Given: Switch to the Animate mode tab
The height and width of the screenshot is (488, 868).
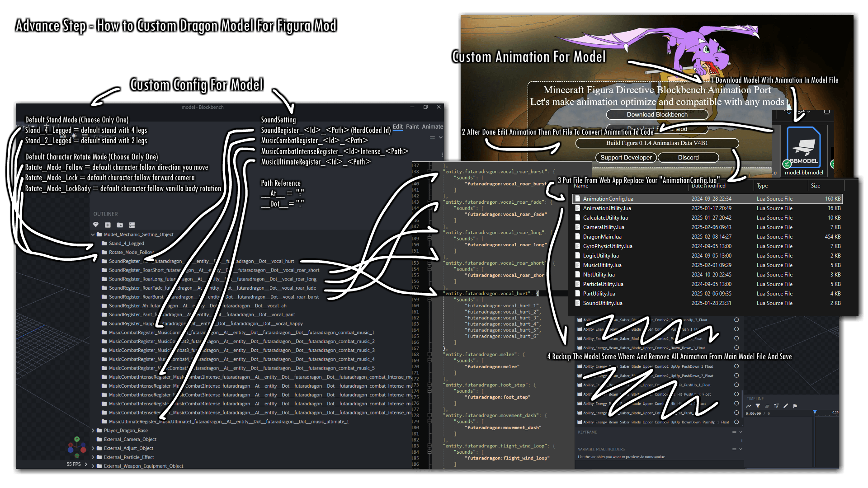Looking at the screenshot, I should pyautogui.click(x=432, y=127).
